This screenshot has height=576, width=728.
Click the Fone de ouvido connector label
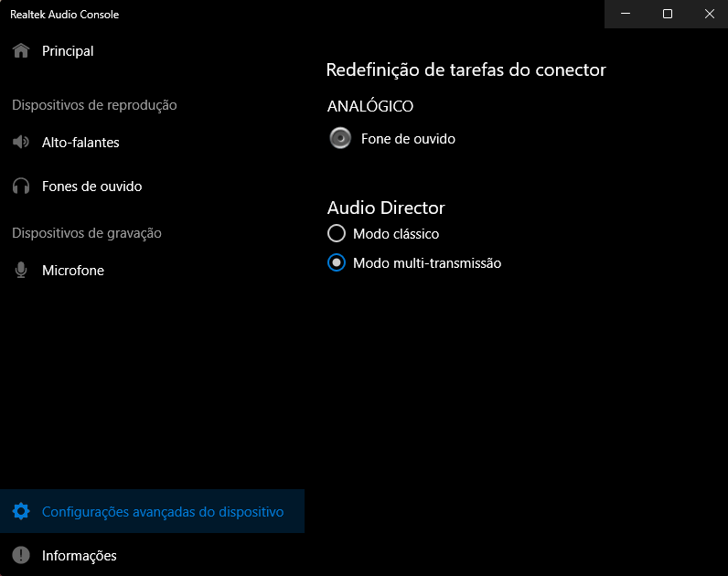click(x=408, y=139)
